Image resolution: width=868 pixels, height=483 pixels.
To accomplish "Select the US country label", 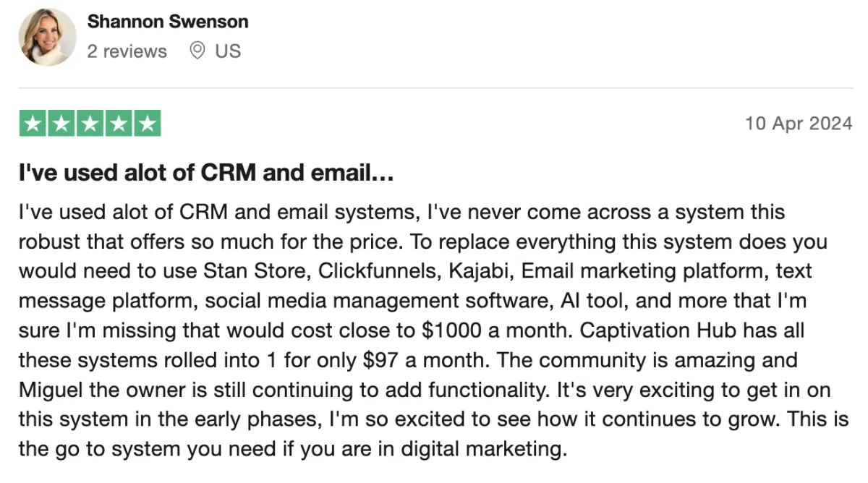I will [x=228, y=51].
